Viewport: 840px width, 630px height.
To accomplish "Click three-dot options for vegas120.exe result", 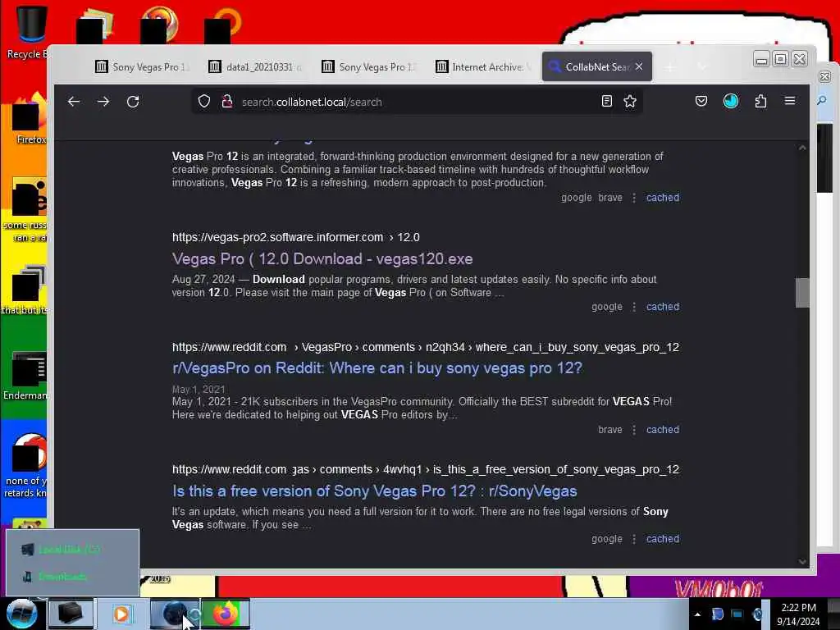I will tap(634, 307).
